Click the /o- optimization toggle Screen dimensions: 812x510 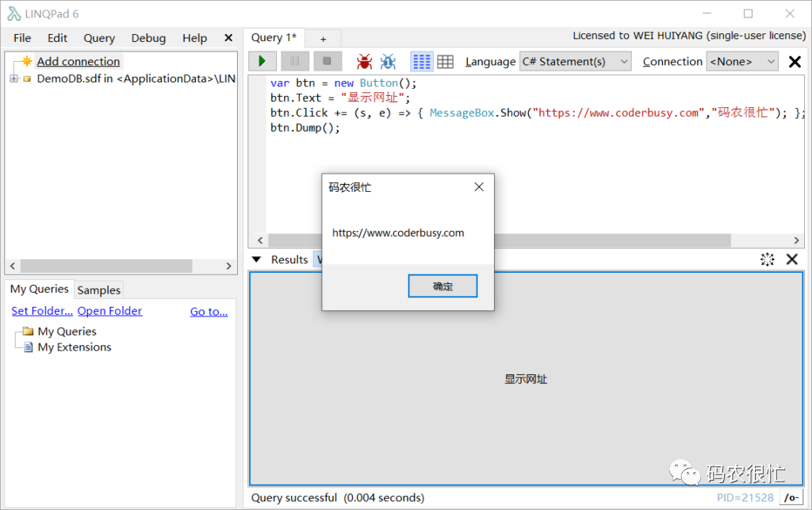pyautogui.click(x=791, y=497)
